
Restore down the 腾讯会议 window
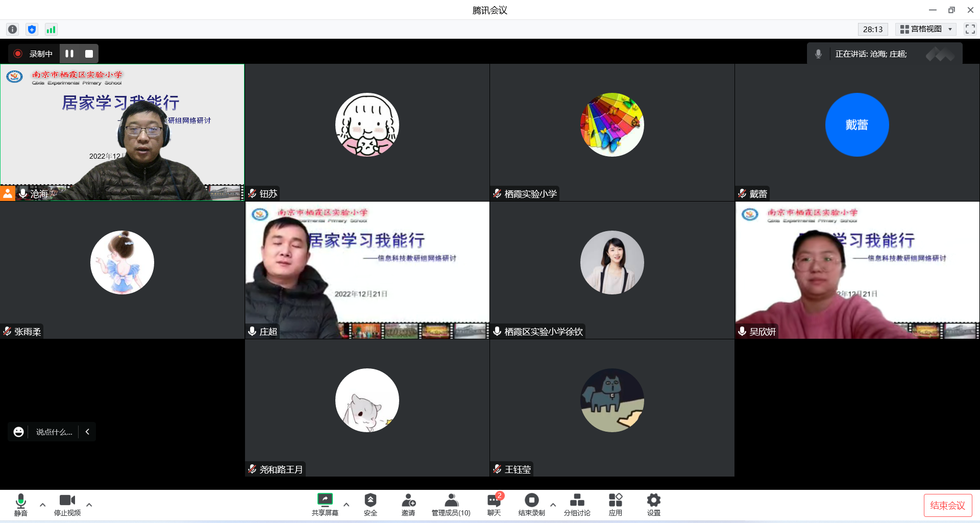tap(951, 10)
